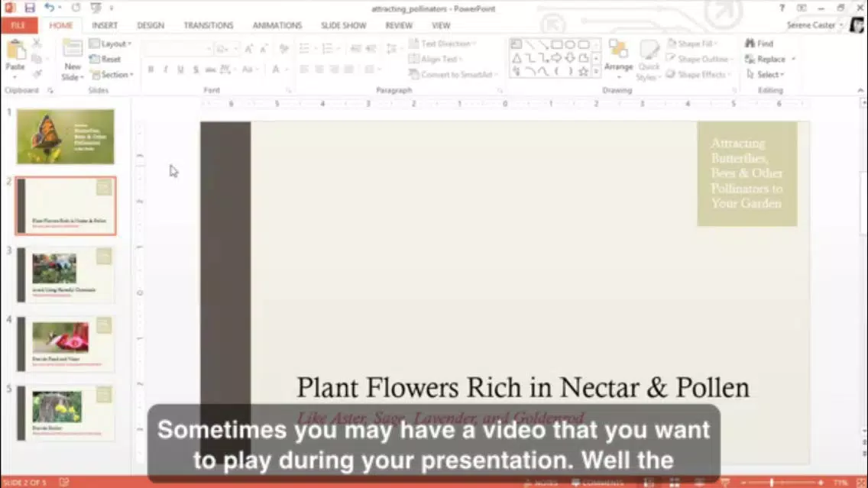Switch to the SLIDE SHOW tab
Viewport: 868px width, 488px height.
click(x=343, y=25)
